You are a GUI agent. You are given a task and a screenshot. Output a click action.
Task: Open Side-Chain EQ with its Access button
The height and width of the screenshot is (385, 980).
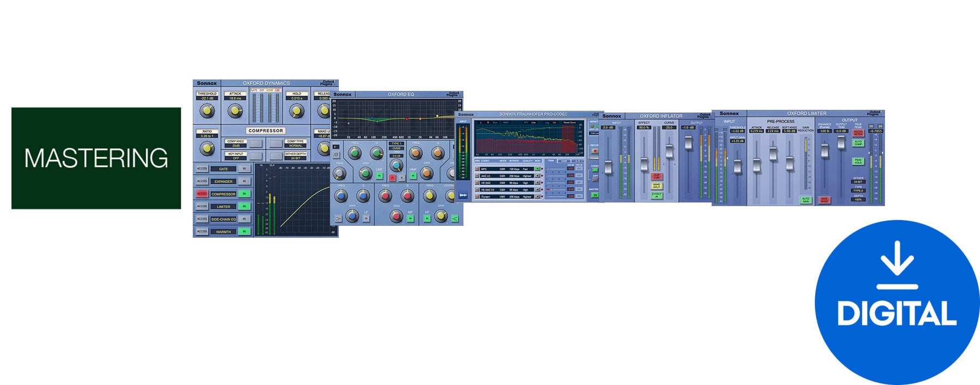point(202,219)
